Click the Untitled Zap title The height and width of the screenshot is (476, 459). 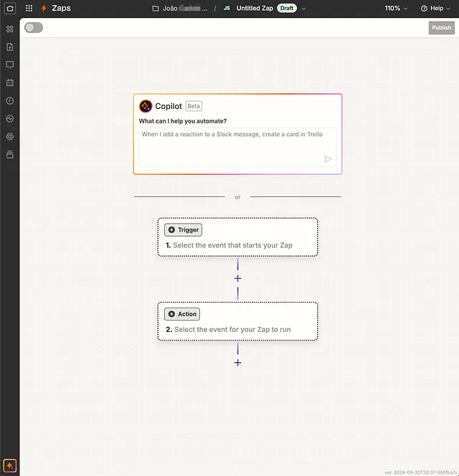(x=255, y=8)
